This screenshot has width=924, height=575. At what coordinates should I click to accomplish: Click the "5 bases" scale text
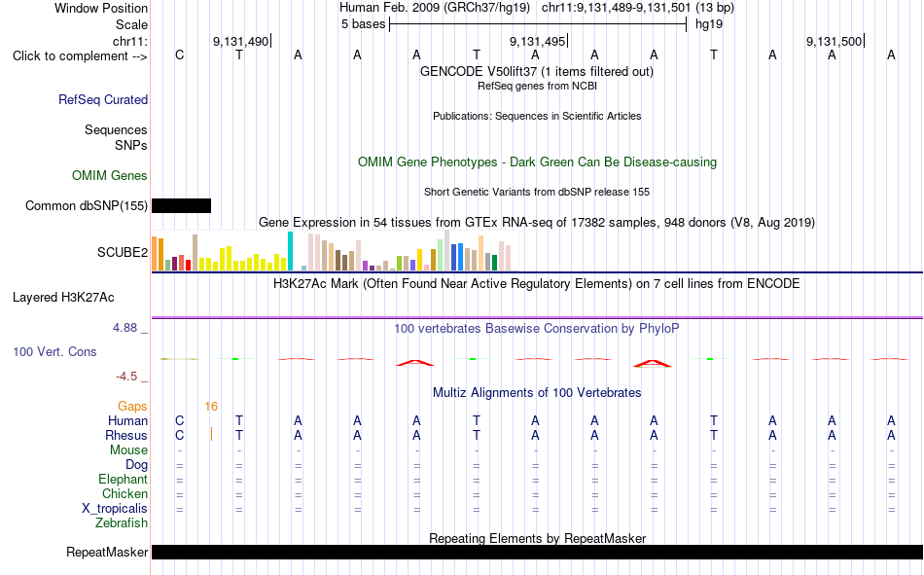click(363, 24)
